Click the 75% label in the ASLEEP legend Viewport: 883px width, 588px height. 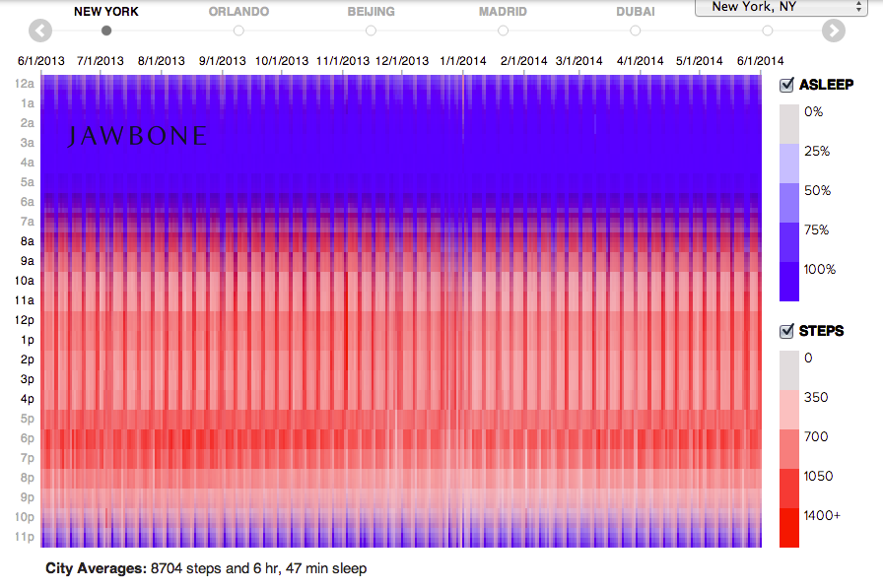coord(816,230)
